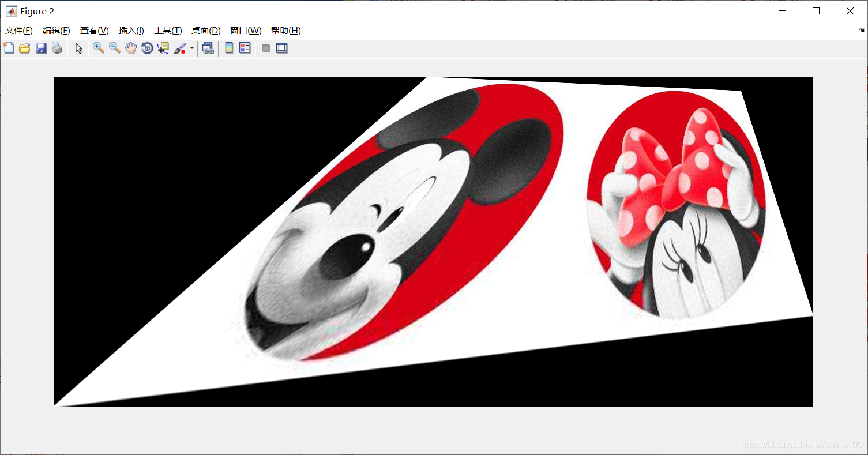This screenshot has height=455, width=868.
Task: Click the MATLAB logo in title bar
Action: click(11, 11)
